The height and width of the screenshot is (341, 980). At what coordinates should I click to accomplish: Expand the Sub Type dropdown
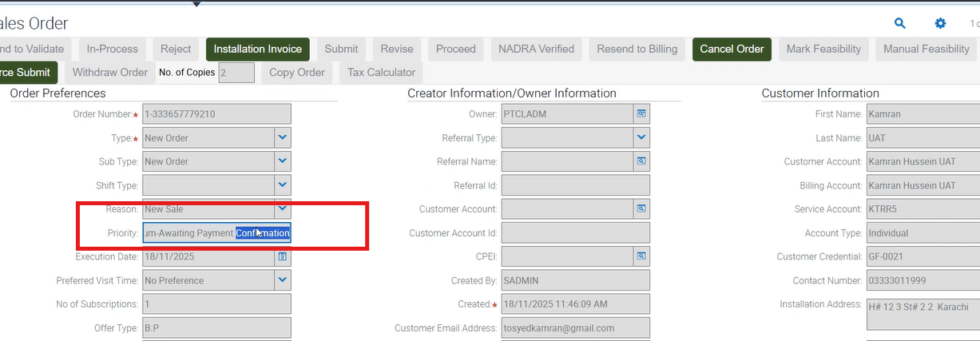click(282, 161)
